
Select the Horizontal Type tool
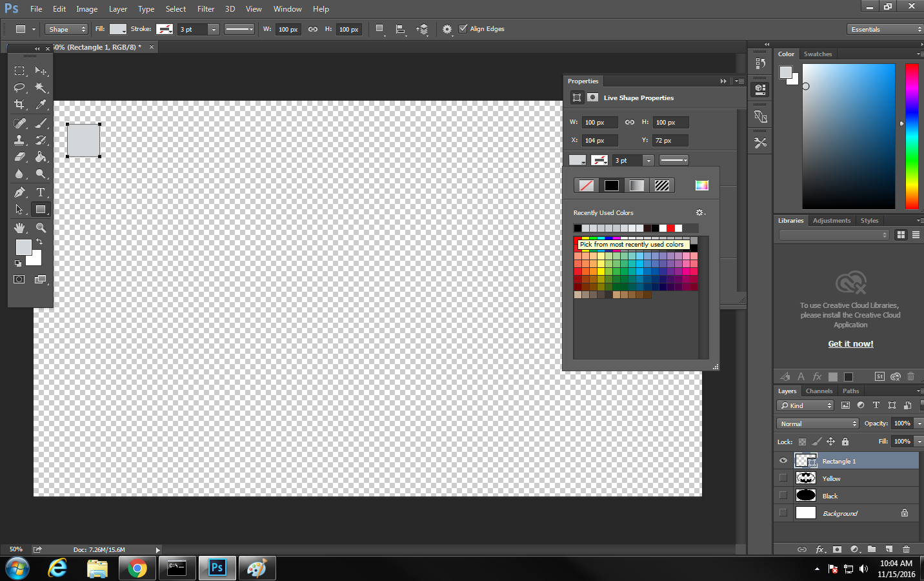click(x=41, y=192)
